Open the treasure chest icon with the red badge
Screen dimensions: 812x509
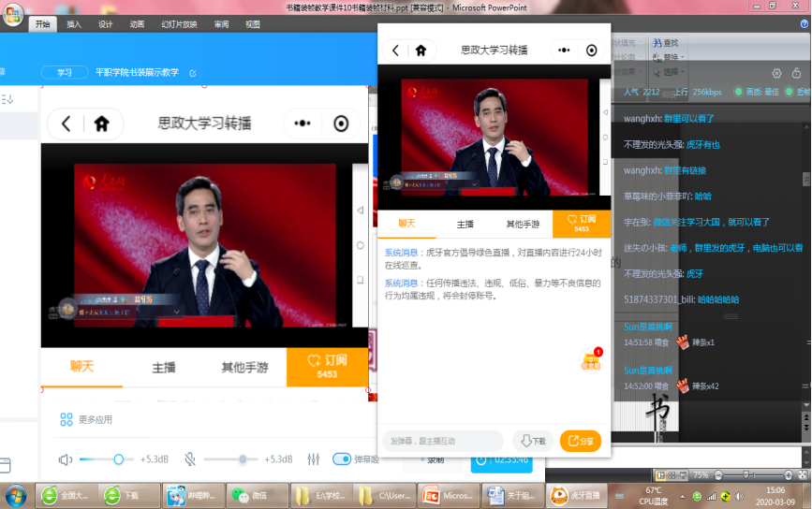click(591, 359)
